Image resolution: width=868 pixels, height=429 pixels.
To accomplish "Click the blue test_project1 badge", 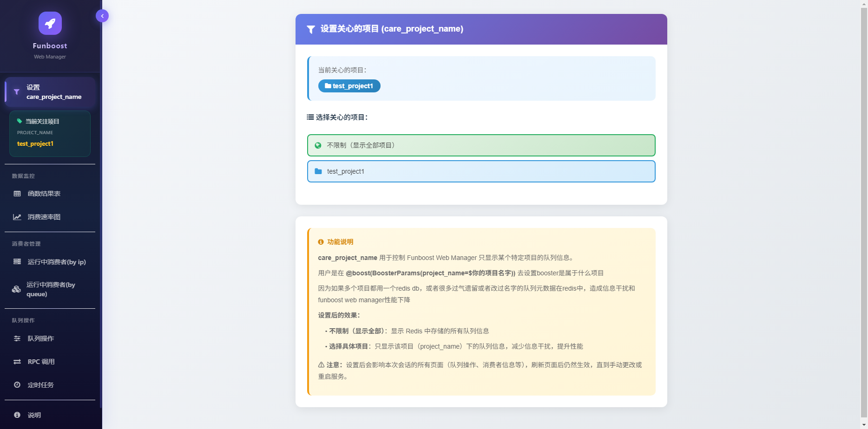I will (x=349, y=86).
